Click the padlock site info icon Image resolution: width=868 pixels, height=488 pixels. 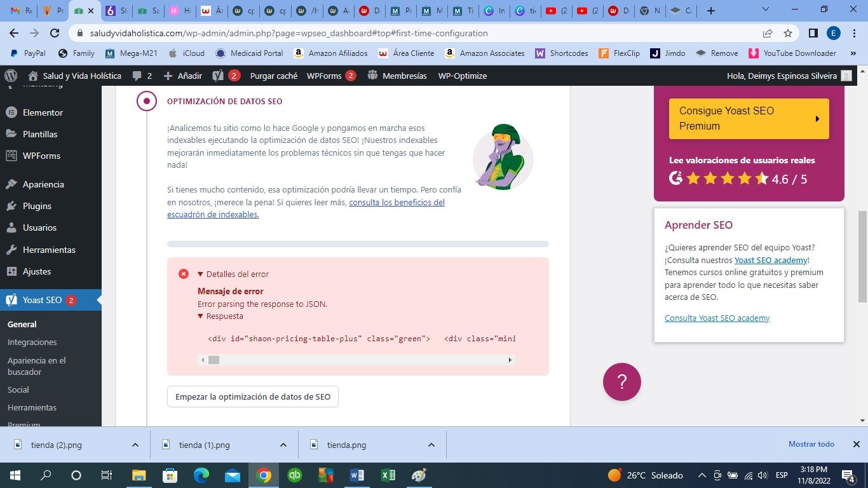coord(81,33)
